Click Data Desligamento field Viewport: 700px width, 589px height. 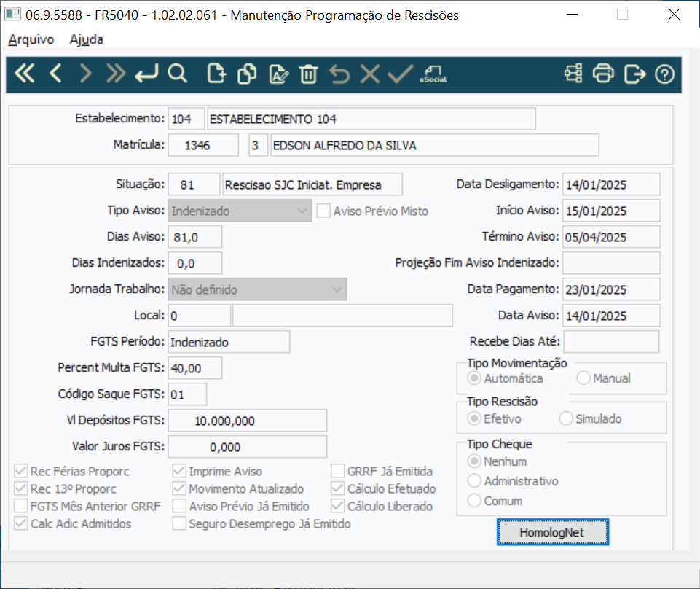611,184
